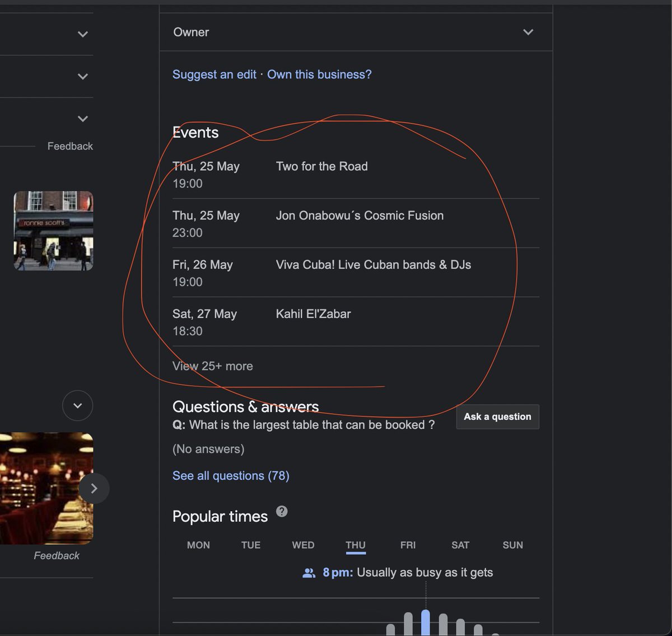Image resolution: width=672 pixels, height=636 pixels.
Task: Open the Kahil El'Zabar event
Action: pyautogui.click(x=314, y=314)
